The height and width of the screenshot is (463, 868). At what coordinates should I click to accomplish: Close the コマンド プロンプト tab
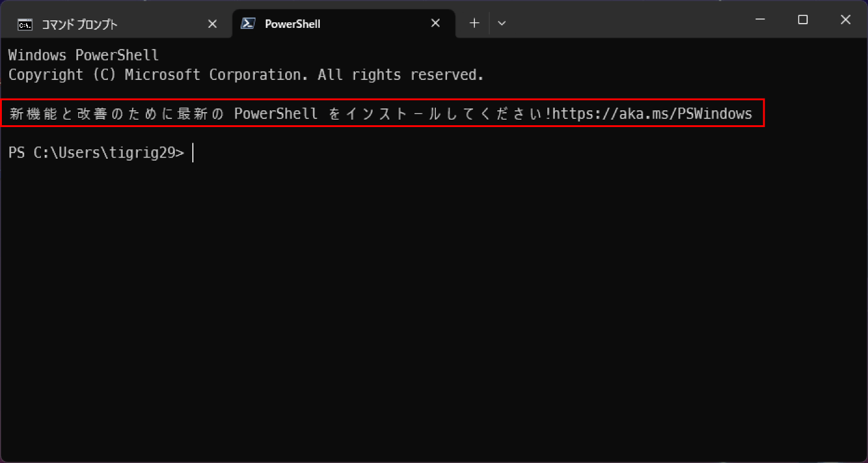(212, 24)
